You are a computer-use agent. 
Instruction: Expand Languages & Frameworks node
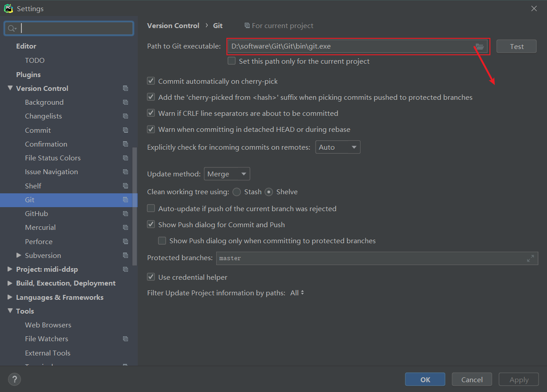click(x=10, y=297)
